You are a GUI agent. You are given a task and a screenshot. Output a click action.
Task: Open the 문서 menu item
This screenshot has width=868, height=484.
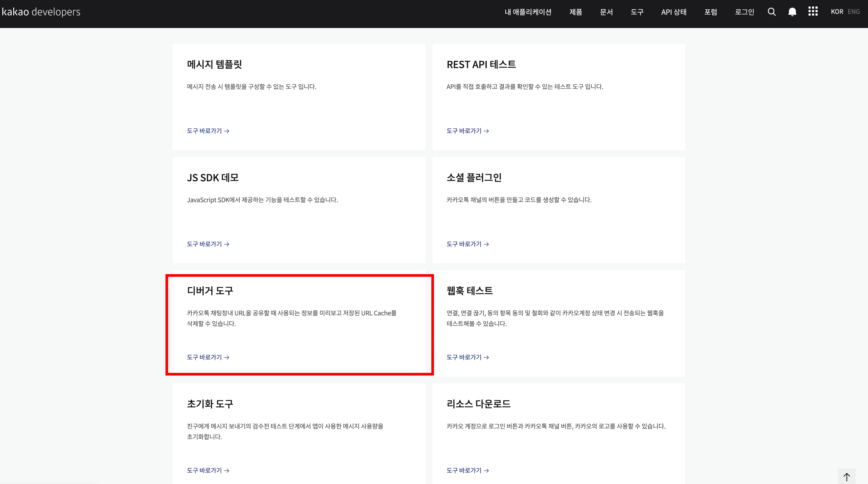click(x=606, y=12)
